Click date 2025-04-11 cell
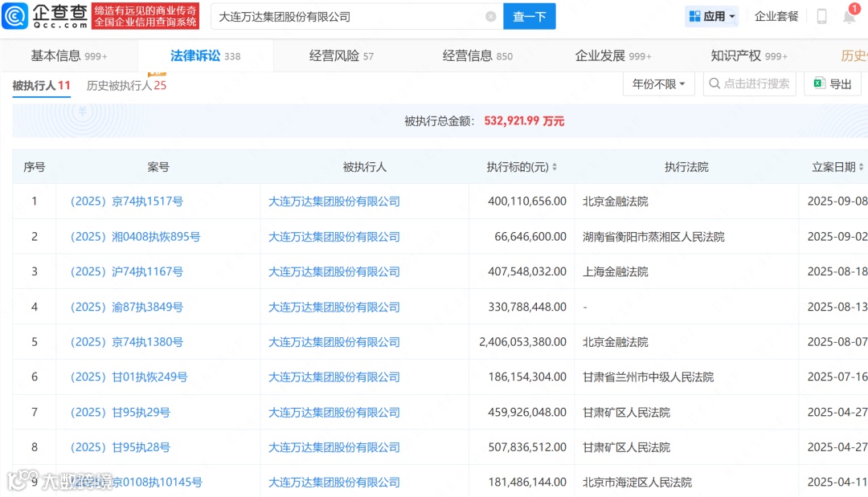This screenshot has height=497, width=868. coord(837,482)
